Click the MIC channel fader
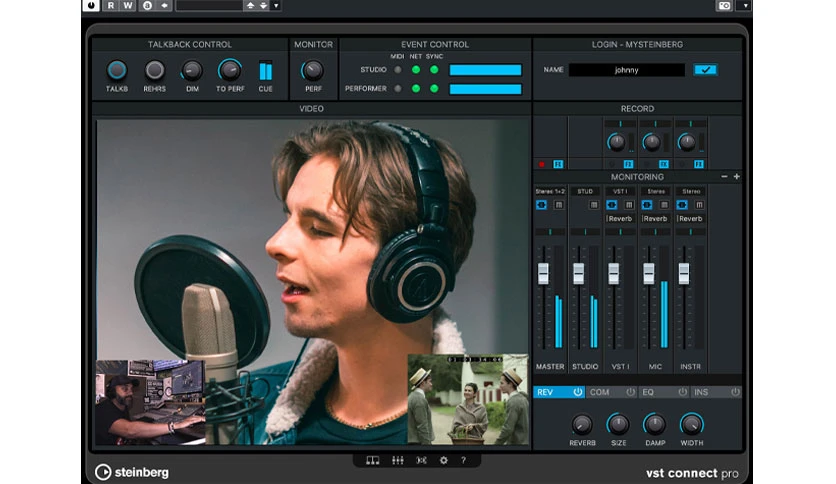Viewport: 836px width, 484px height. pyautogui.click(x=648, y=274)
